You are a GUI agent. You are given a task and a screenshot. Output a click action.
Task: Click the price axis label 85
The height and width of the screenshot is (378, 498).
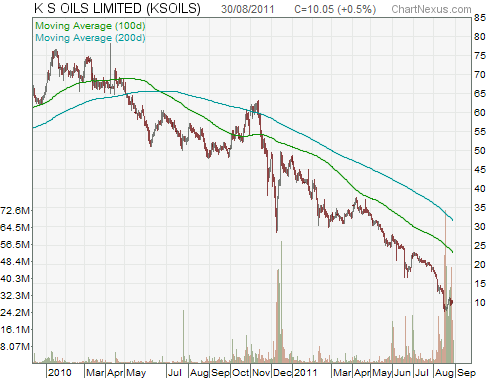pyautogui.click(x=480, y=18)
